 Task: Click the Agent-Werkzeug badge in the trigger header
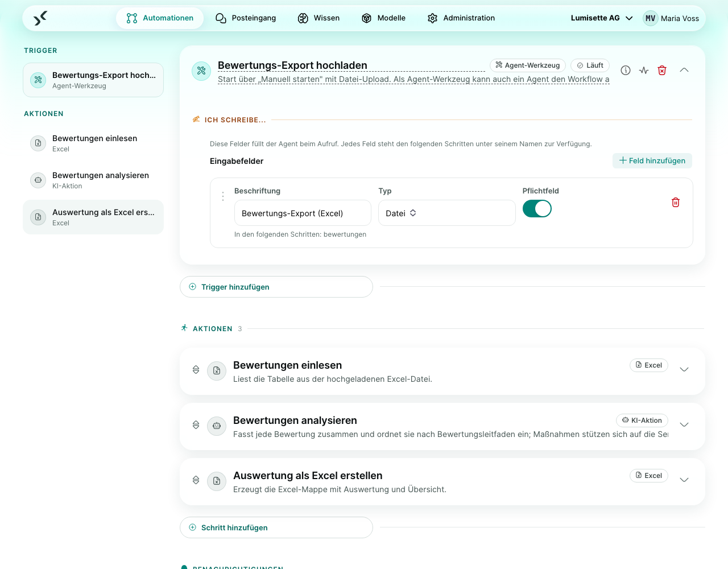pos(528,65)
